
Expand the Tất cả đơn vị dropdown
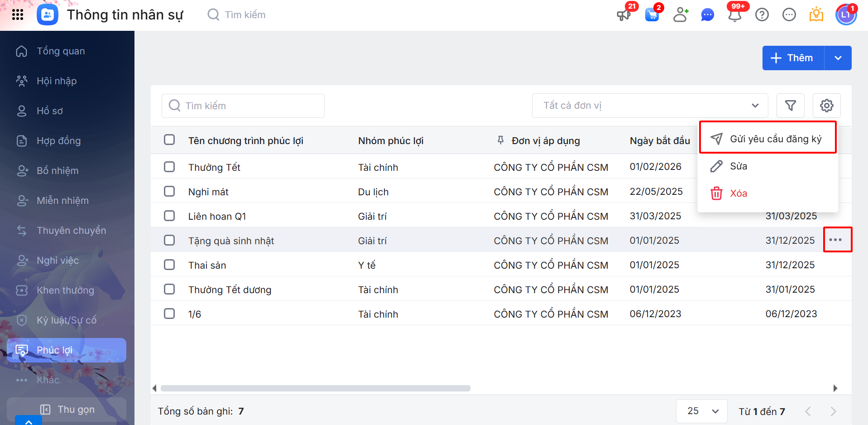click(x=650, y=106)
